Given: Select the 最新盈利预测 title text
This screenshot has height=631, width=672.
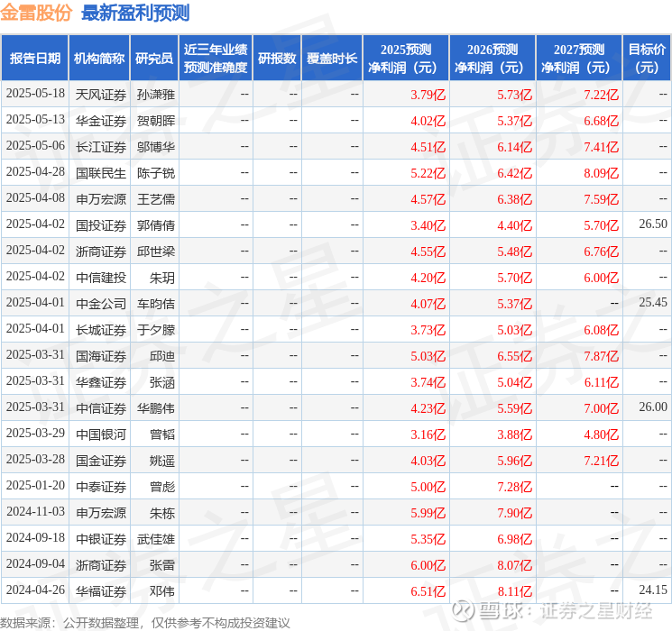Looking at the screenshot, I should (135, 13).
